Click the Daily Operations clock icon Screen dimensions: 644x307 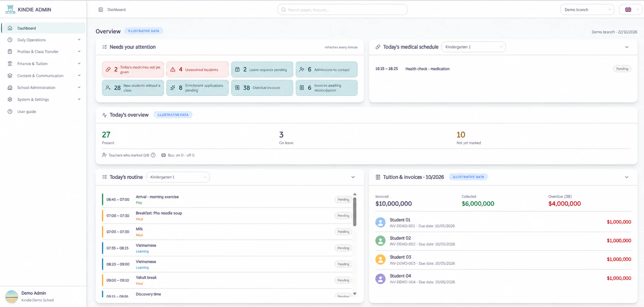pyautogui.click(x=10, y=40)
